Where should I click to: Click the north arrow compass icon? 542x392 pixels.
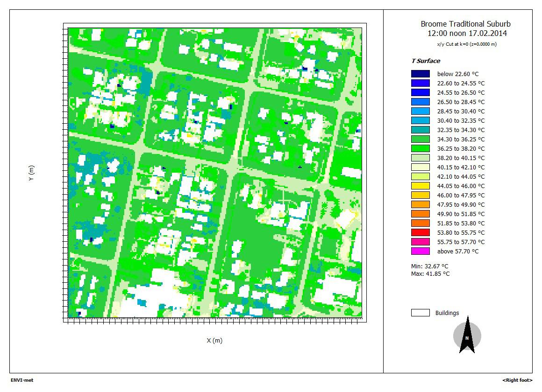click(x=467, y=335)
